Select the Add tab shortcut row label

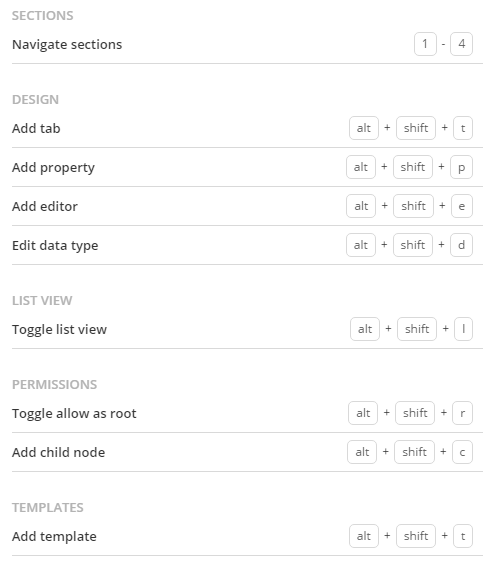click(x=36, y=128)
